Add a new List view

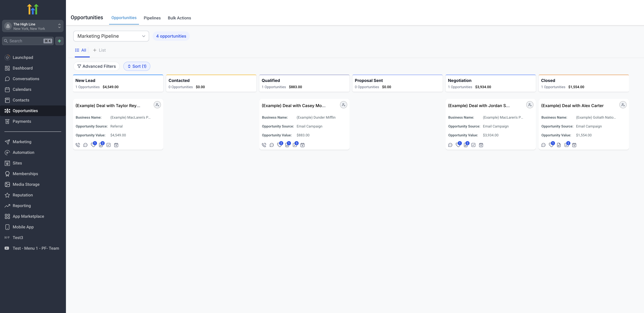[x=99, y=50]
